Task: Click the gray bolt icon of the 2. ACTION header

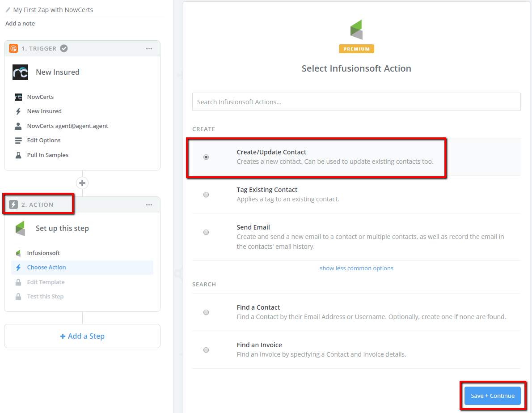Action: point(13,204)
